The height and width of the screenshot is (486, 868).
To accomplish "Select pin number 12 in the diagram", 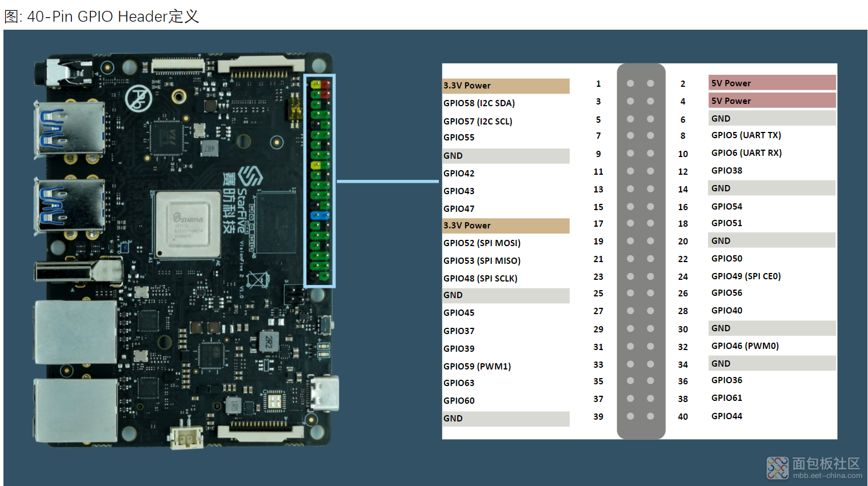I will point(683,172).
